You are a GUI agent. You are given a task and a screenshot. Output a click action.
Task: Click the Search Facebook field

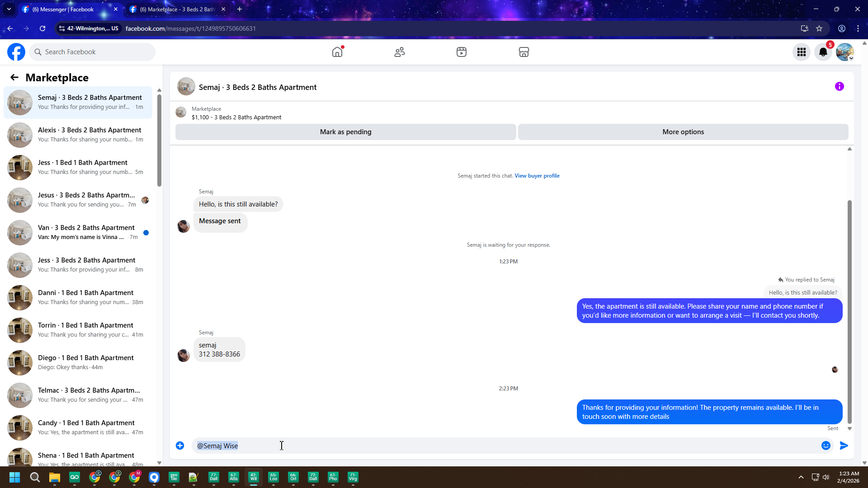tap(93, 52)
